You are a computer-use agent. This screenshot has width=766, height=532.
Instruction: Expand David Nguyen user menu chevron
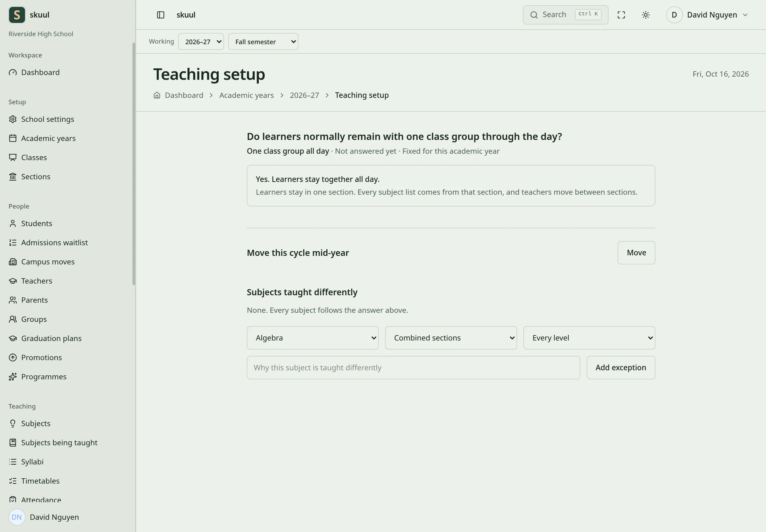click(745, 15)
